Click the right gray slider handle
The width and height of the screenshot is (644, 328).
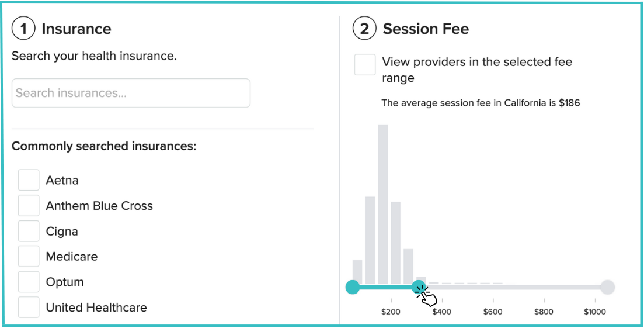pos(607,287)
